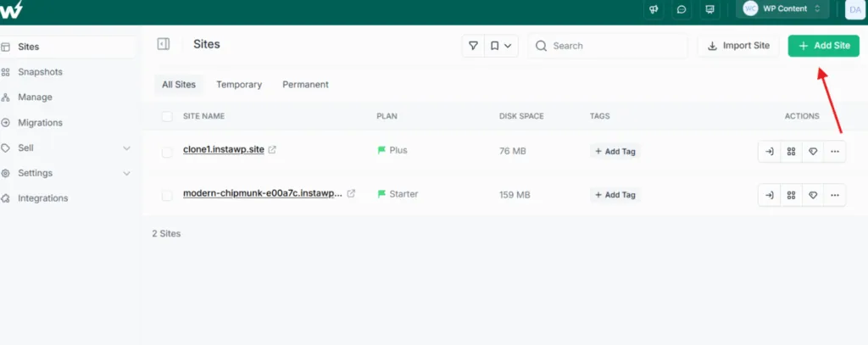Open the clone1.instawp.site link
This screenshot has height=345, width=868.
224,149
